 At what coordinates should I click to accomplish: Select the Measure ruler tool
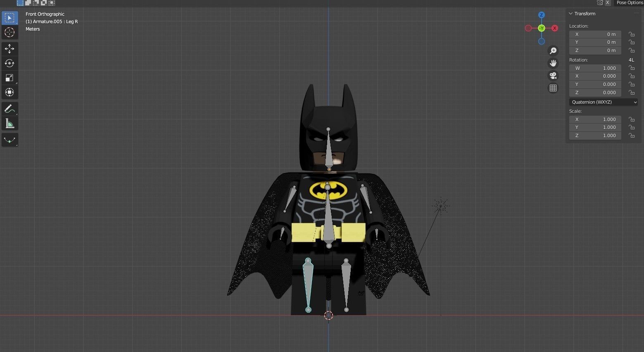point(10,124)
